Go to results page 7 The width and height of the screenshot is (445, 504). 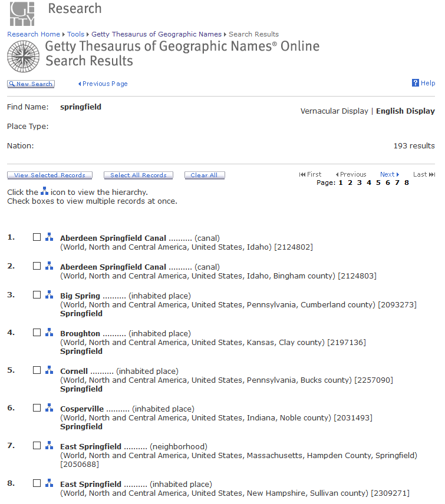coord(397,183)
